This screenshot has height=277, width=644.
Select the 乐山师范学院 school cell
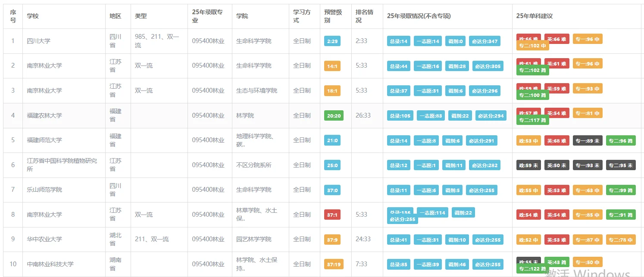pyautogui.click(x=44, y=190)
